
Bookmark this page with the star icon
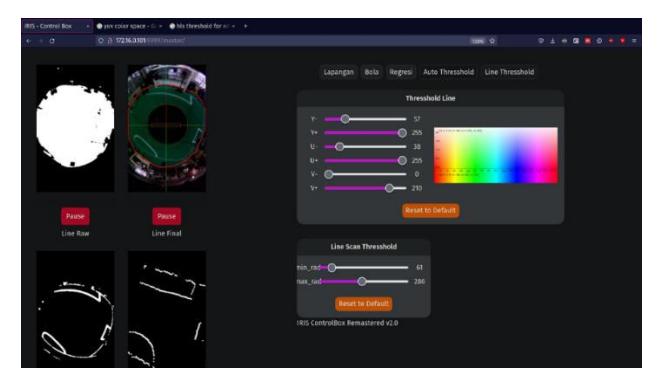click(492, 41)
